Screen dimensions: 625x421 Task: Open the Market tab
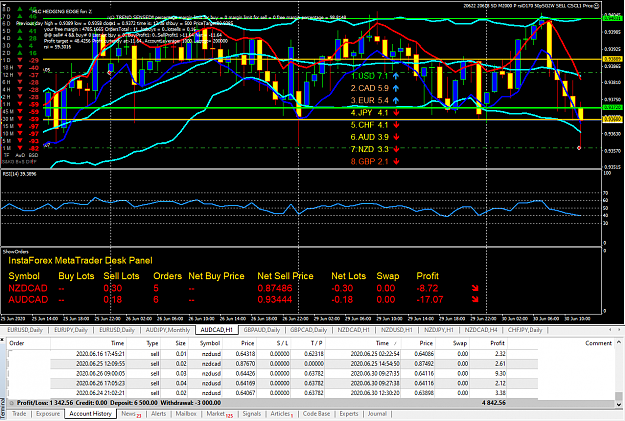tap(219, 414)
